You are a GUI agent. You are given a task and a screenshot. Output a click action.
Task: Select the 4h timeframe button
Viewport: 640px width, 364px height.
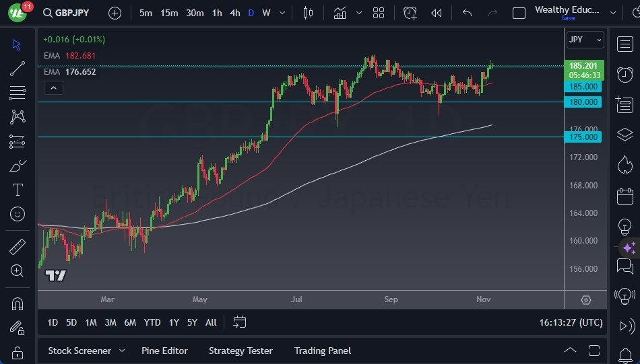coord(235,13)
